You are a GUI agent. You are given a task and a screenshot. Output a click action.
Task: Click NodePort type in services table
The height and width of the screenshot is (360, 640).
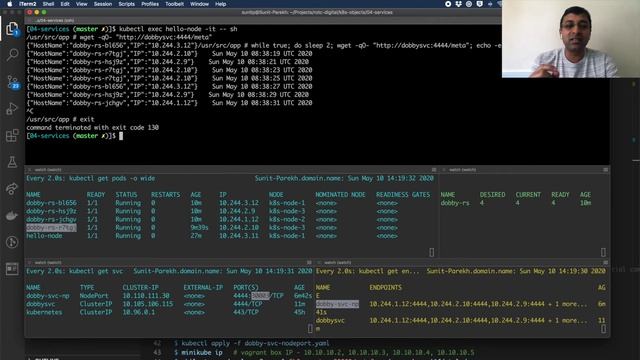click(94, 296)
